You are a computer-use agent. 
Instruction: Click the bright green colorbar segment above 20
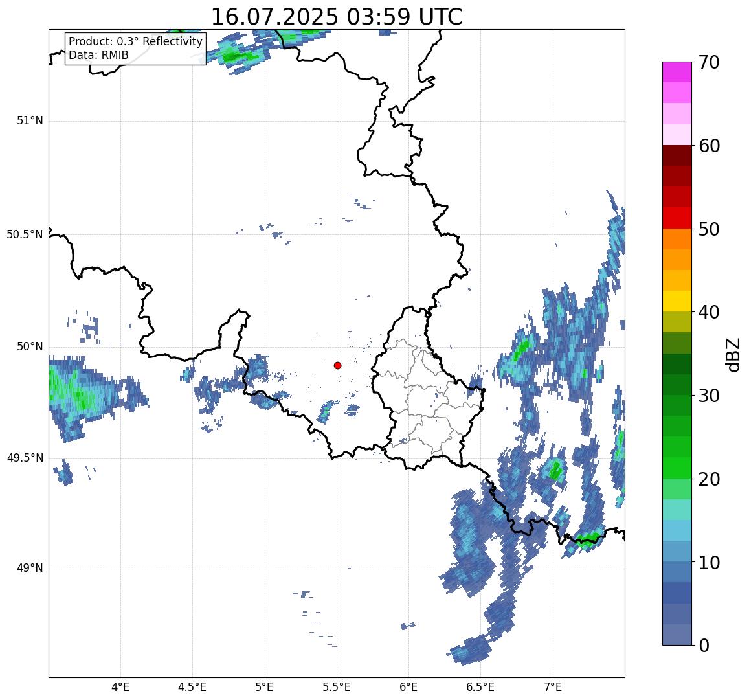[677, 468]
